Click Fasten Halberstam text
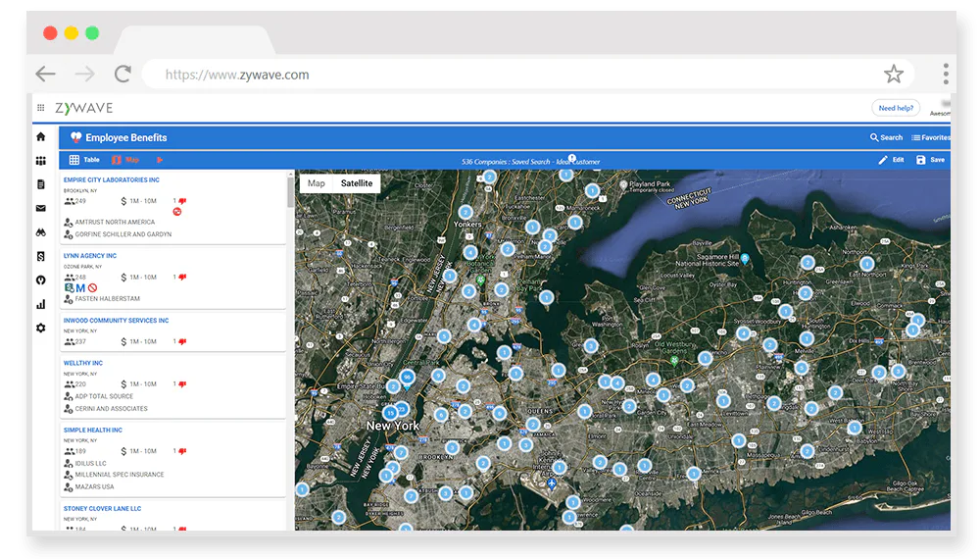Screen dimensions: 980x559 click(x=108, y=299)
